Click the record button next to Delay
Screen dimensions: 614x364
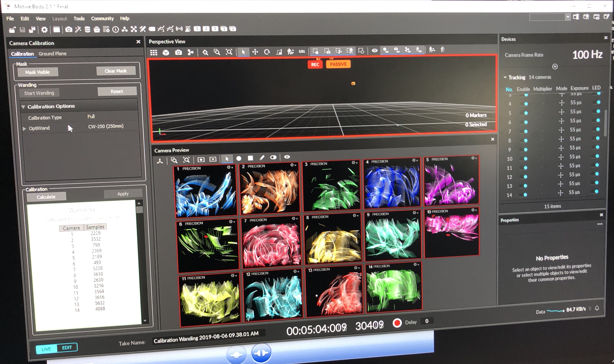coord(397,323)
